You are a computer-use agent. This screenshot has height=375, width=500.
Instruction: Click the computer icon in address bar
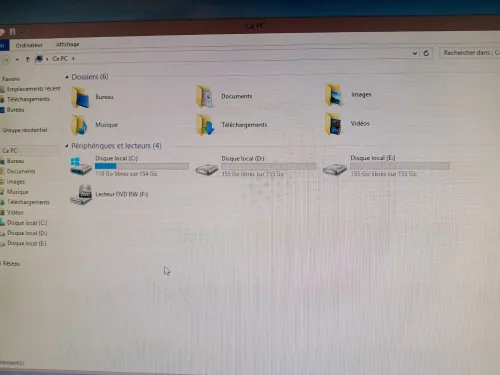tap(39, 59)
